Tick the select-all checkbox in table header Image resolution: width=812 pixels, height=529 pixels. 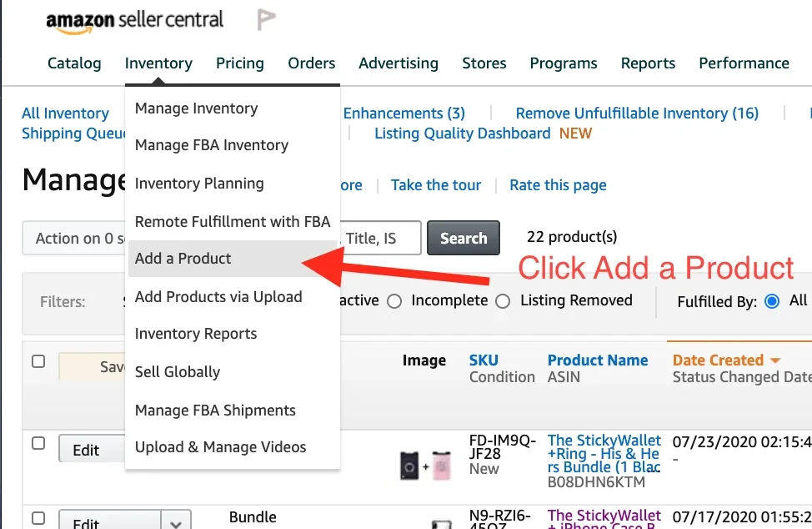click(x=38, y=361)
